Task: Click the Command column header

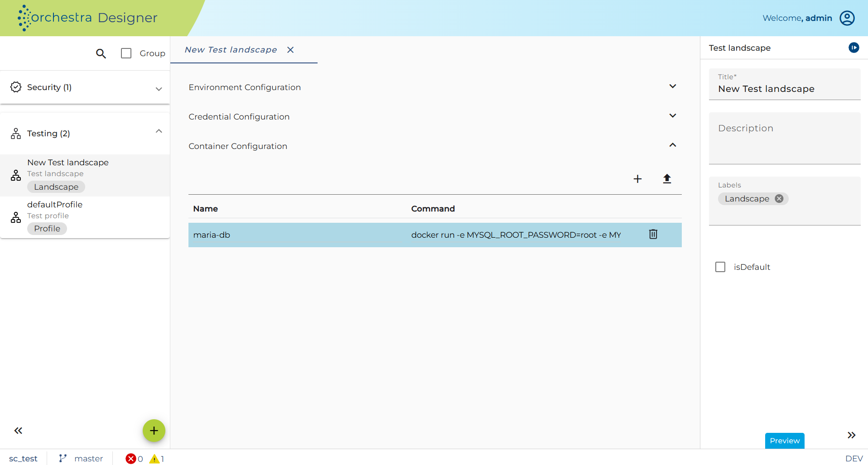Action: click(433, 209)
